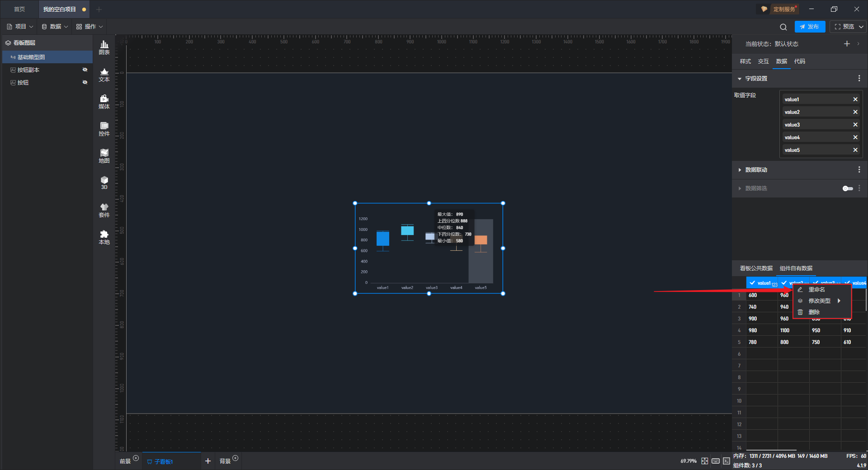Toggle the 数据筛选 data filter switch

point(847,188)
